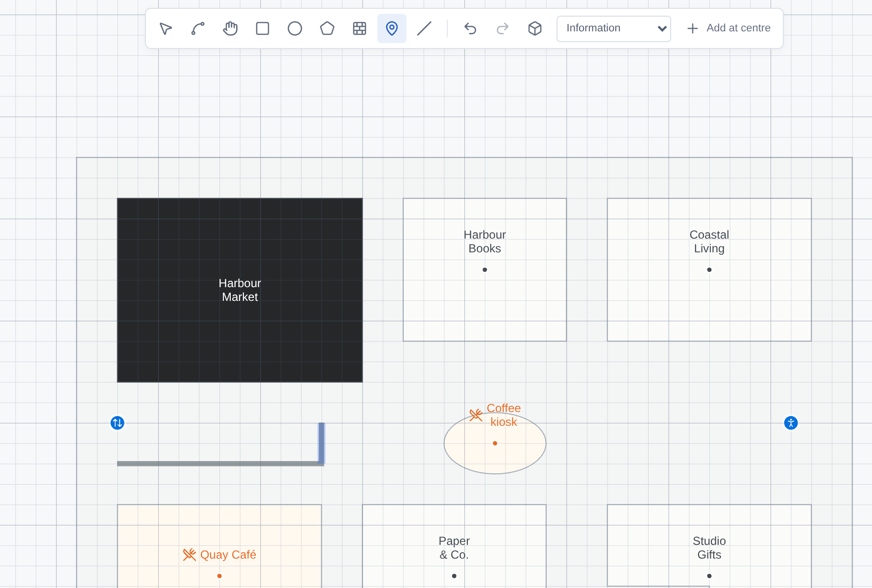The height and width of the screenshot is (588, 872).
Task: Choose the wall brick tool
Action: point(360,28)
